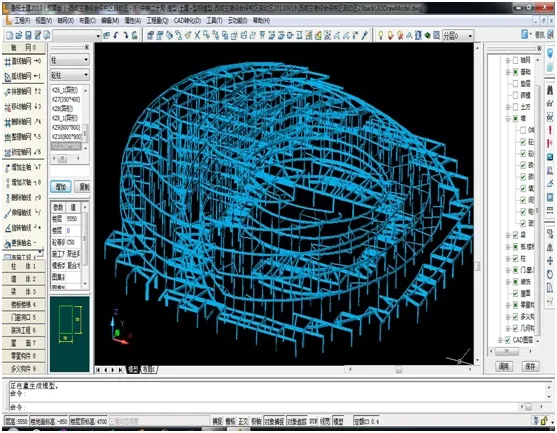Click the horizontal scrollbar under the model view

pyautogui.click(x=410, y=370)
